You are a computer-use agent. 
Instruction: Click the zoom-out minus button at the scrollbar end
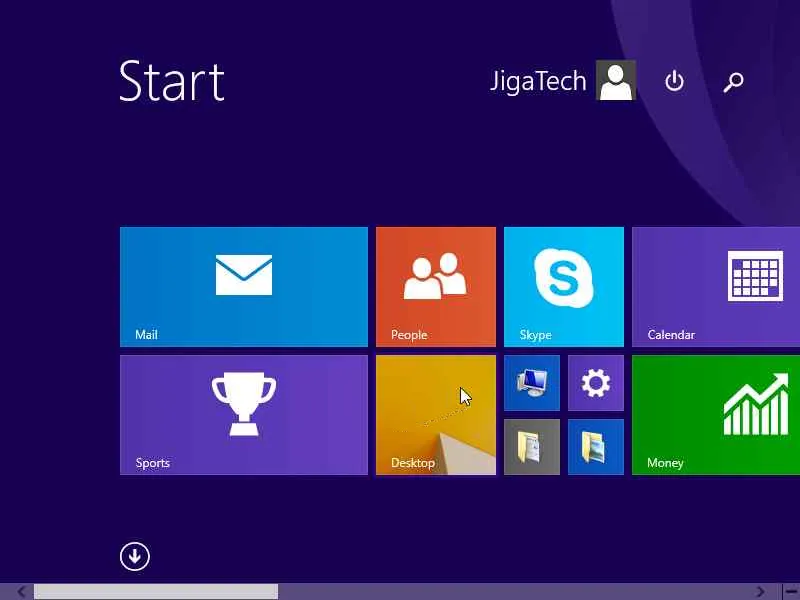pyautogui.click(x=791, y=592)
